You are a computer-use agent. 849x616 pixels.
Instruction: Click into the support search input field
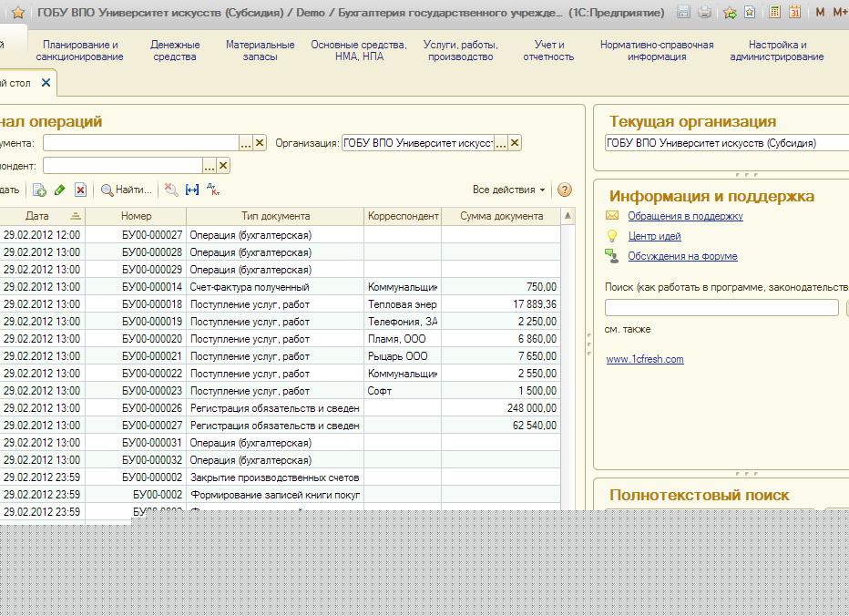pos(721,307)
